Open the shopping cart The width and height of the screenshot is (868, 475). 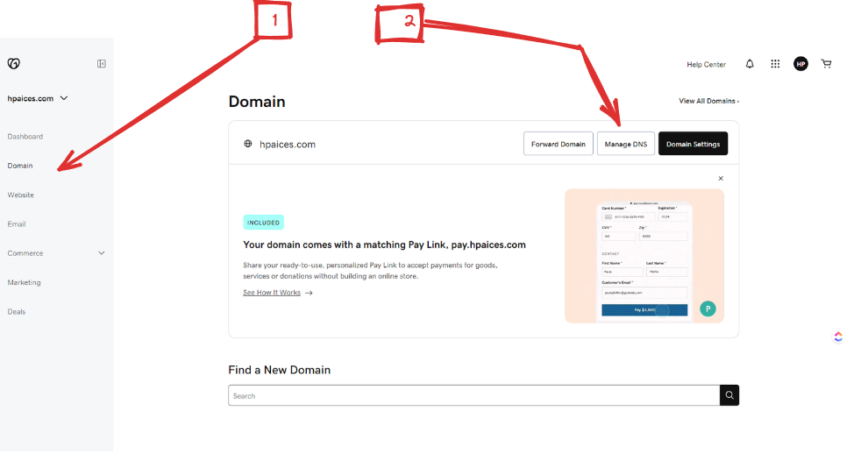[827, 64]
